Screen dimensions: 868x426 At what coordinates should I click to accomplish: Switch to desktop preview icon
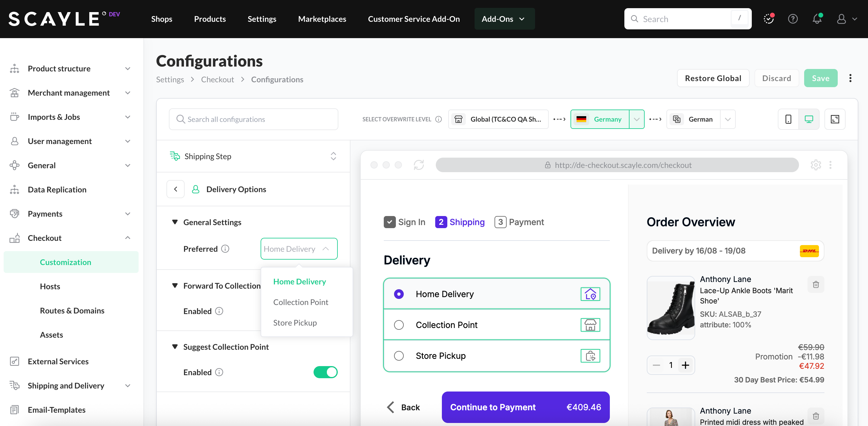pyautogui.click(x=809, y=119)
